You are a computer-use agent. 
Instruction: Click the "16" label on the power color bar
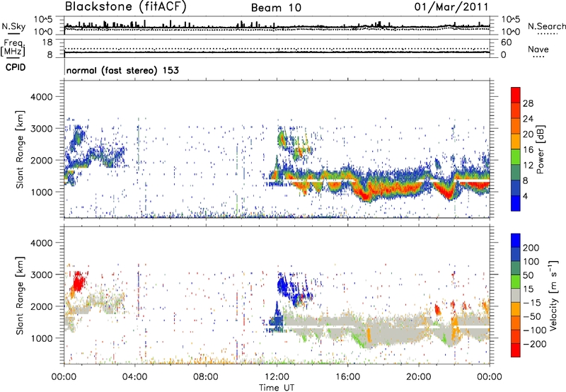528,150
